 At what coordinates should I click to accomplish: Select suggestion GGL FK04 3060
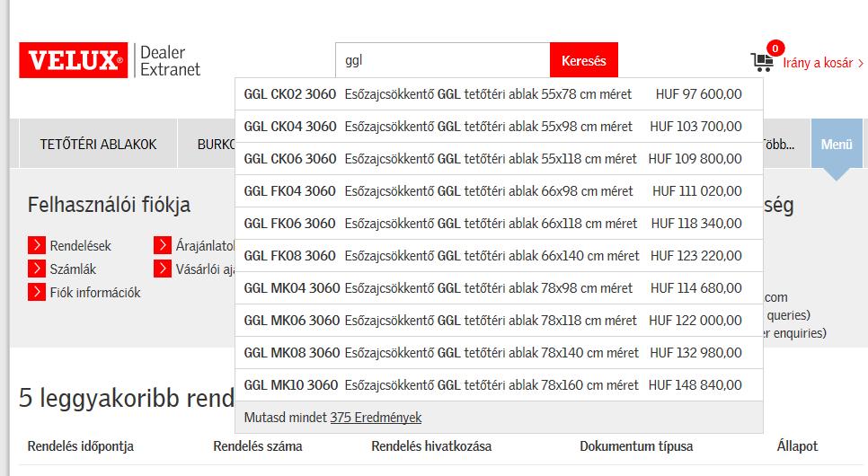tap(499, 191)
